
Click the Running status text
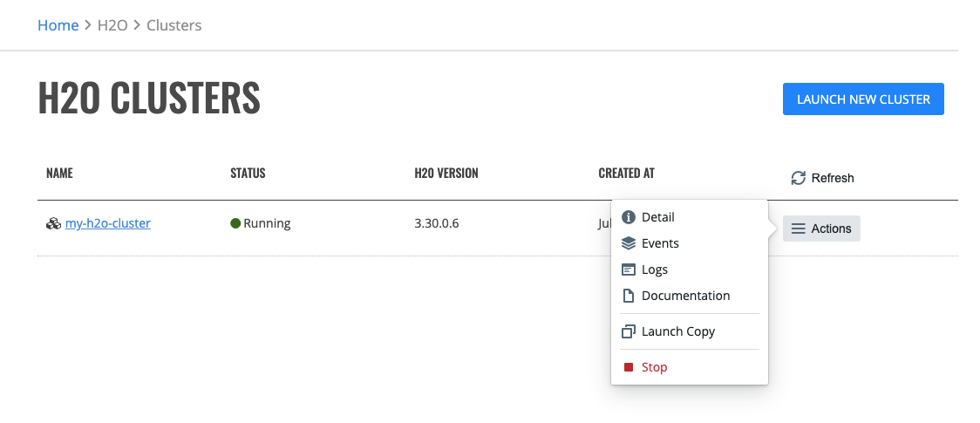click(x=267, y=223)
